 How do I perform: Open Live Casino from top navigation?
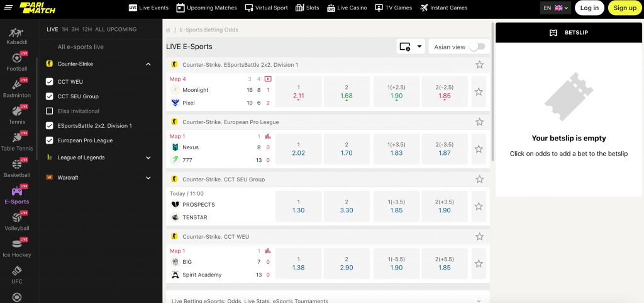click(347, 8)
